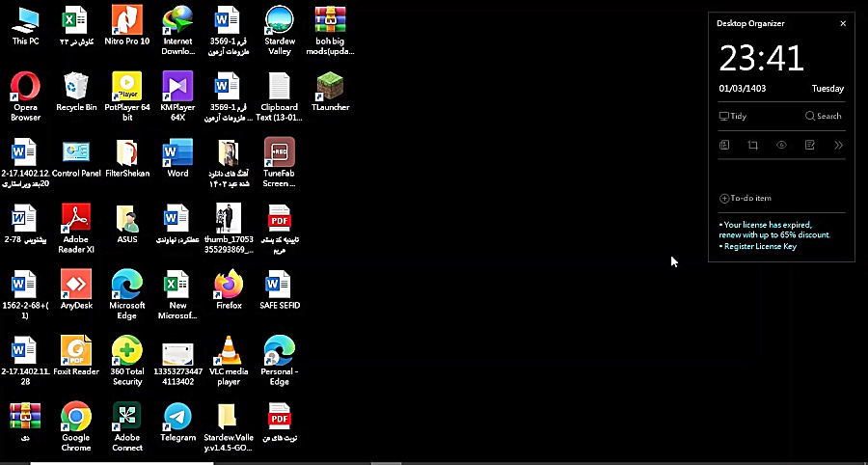868x465 pixels.
Task: Select the TLauncher Minecraft icon
Action: tap(331, 92)
